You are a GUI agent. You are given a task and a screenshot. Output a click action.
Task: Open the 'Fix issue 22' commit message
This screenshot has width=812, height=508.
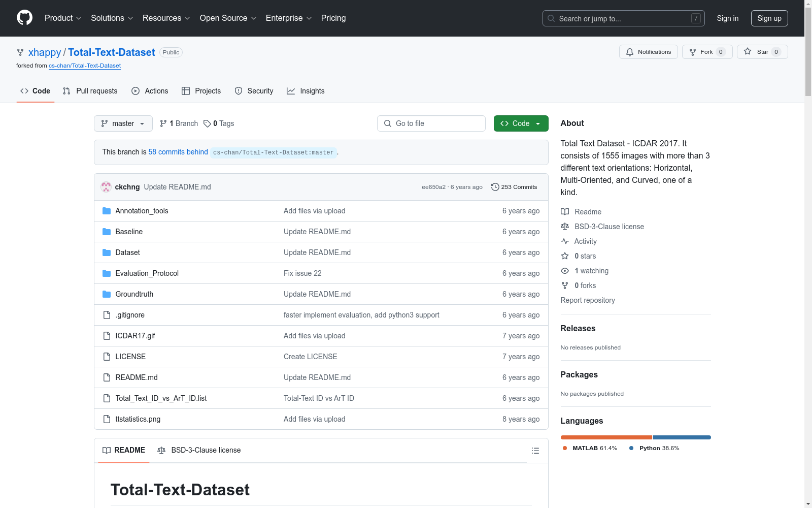(x=302, y=273)
